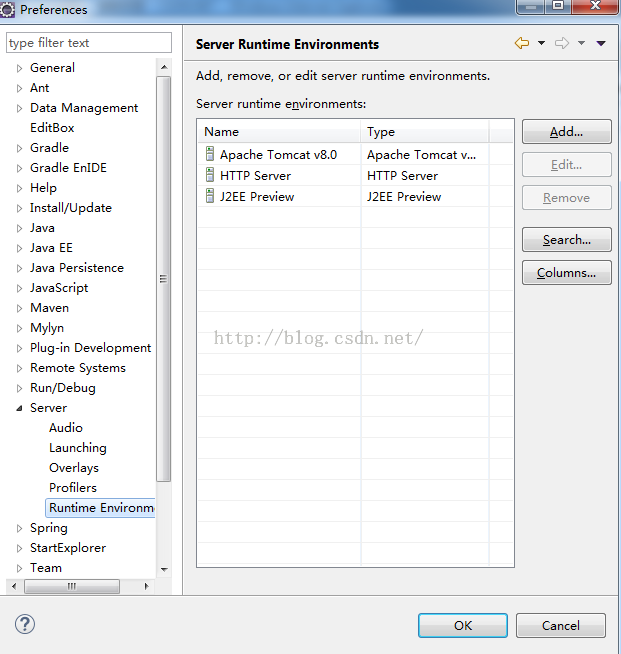Click the Preferences window title icon
The image size is (621, 654).
[x=8, y=9]
